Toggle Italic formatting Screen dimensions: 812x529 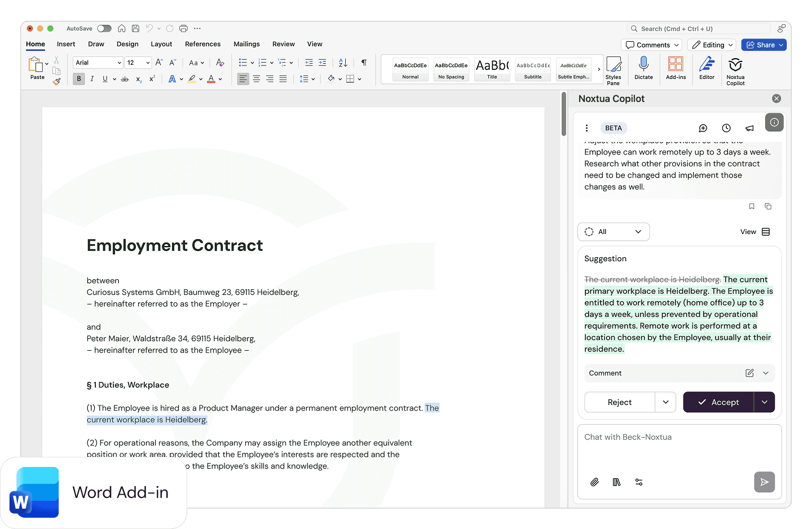(92, 79)
